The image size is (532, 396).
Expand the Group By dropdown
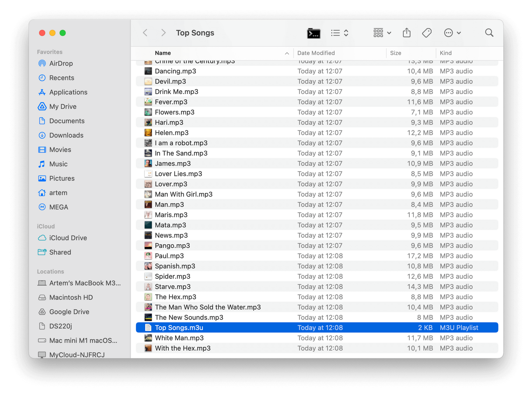pyautogui.click(x=382, y=33)
